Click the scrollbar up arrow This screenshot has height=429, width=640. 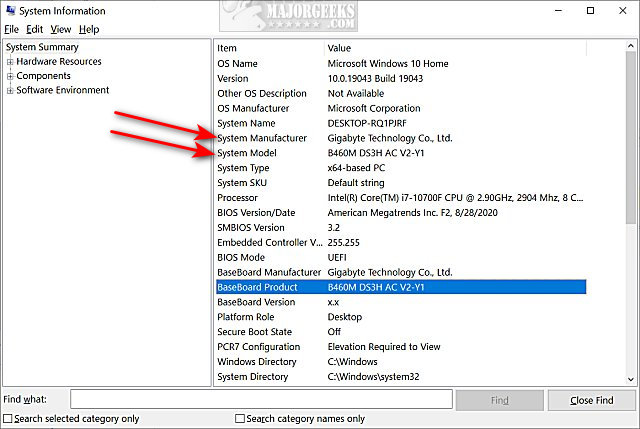click(631, 46)
